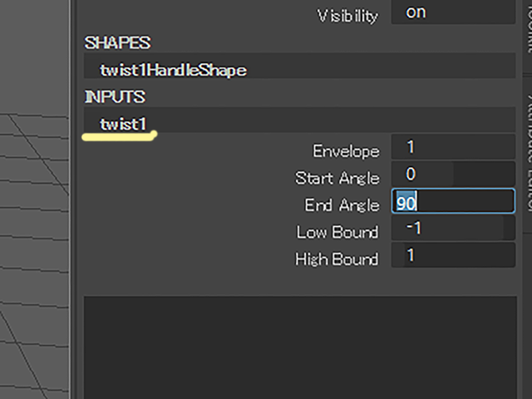The height and width of the screenshot is (399, 532).
Task: Select the Low Bound attribute label
Action: [337, 232]
